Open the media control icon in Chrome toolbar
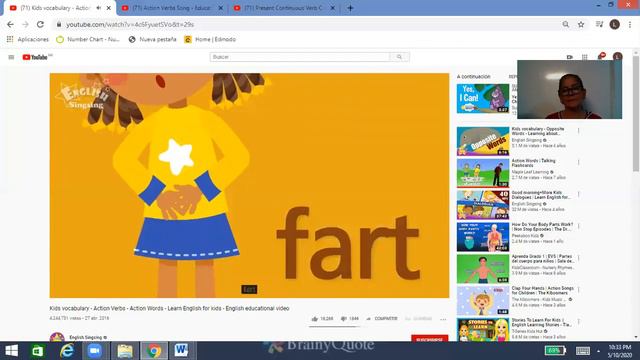This screenshot has height=360, width=640. click(599, 24)
